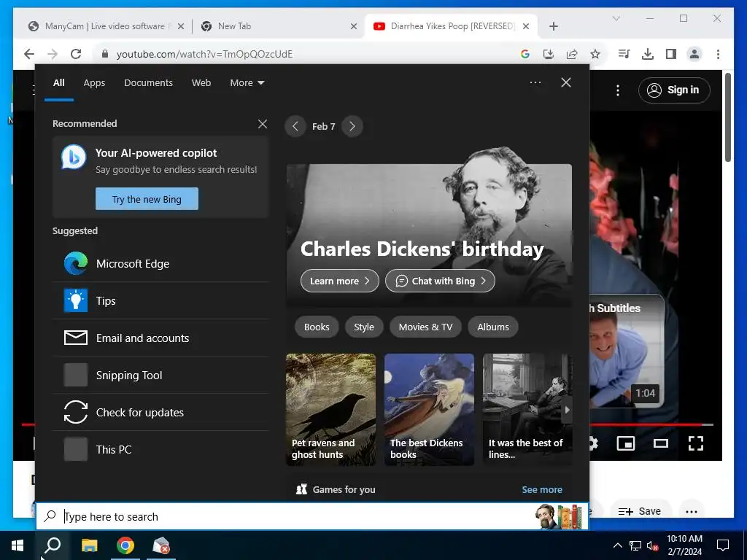Switch to ManyCam Chrome tab
This screenshot has height=560, width=747.
pos(106,26)
